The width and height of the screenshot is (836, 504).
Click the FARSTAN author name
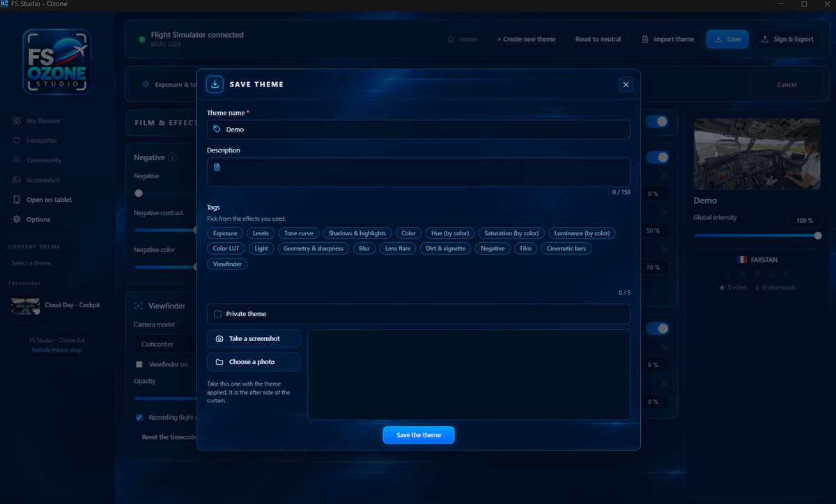click(x=764, y=260)
